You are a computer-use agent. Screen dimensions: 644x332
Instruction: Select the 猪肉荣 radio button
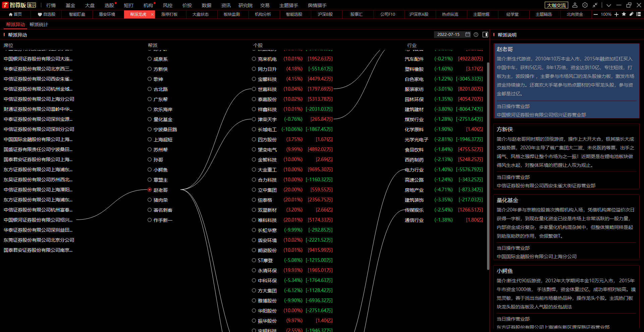(x=150, y=200)
